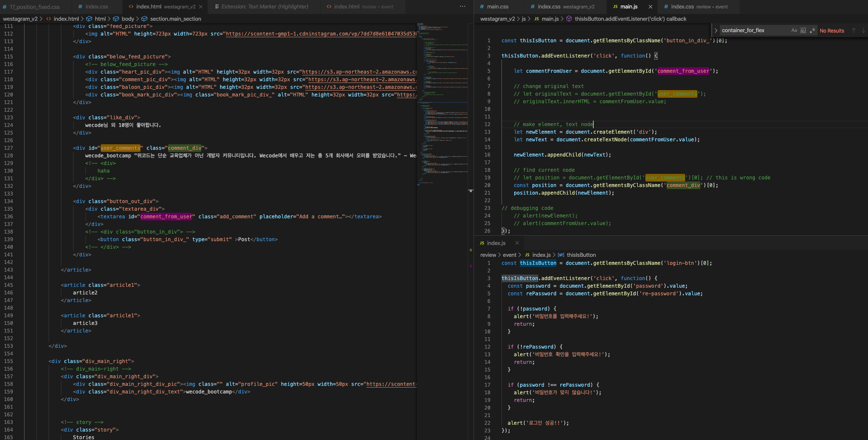Close the index.js editor tab
This screenshot has width=868, height=440.
pyautogui.click(x=517, y=243)
